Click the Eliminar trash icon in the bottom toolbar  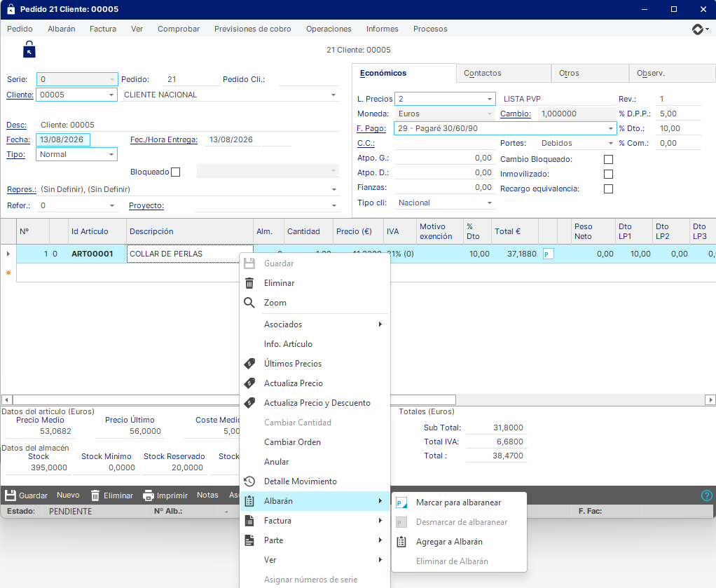(95, 495)
